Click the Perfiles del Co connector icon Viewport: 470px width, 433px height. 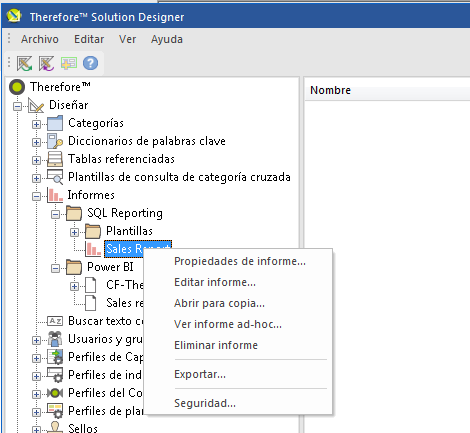55,393
